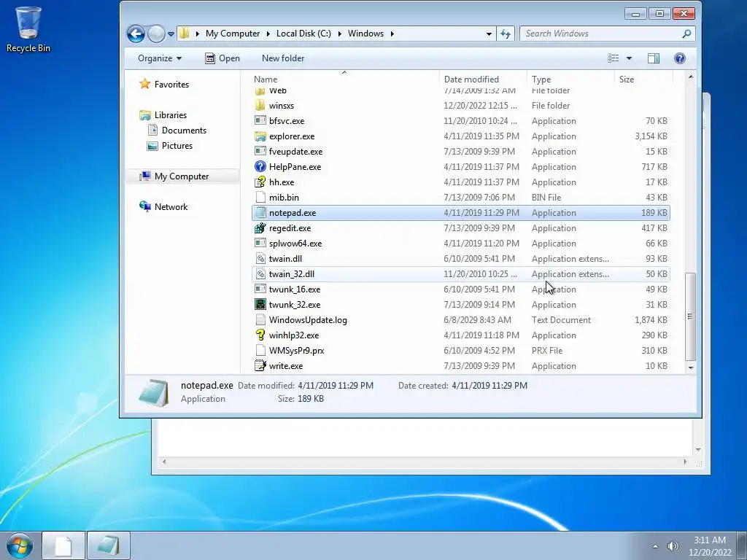Expand arrow after My Computer breadcrumb
The height and width of the screenshot is (560, 747).
click(268, 34)
